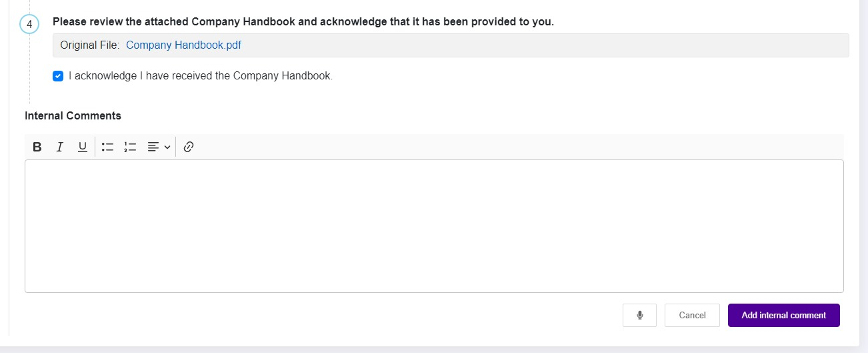Insert a bulleted list

point(107,147)
